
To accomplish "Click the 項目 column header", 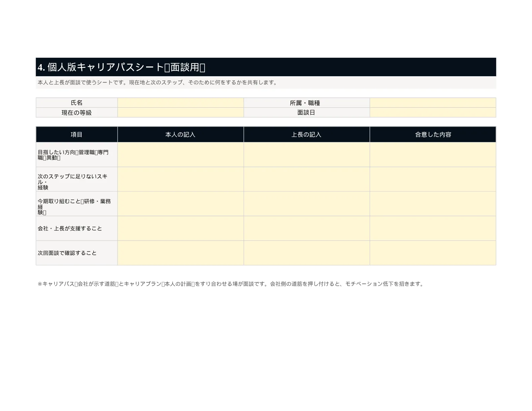I will point(77,135).
